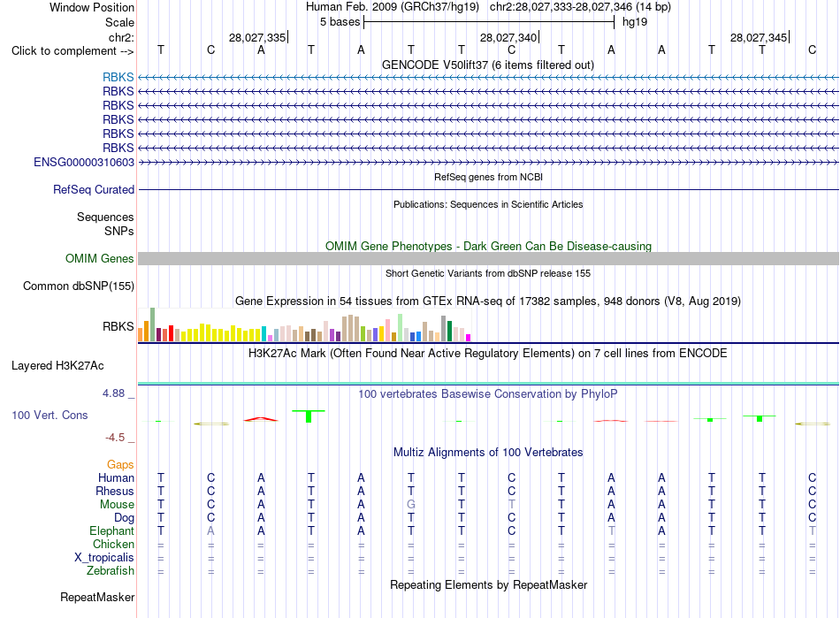Click 'Short Genetic Variants from dbSNP release 155'
Viewport: 840px width, 618px height.
[x=488, y=273]
